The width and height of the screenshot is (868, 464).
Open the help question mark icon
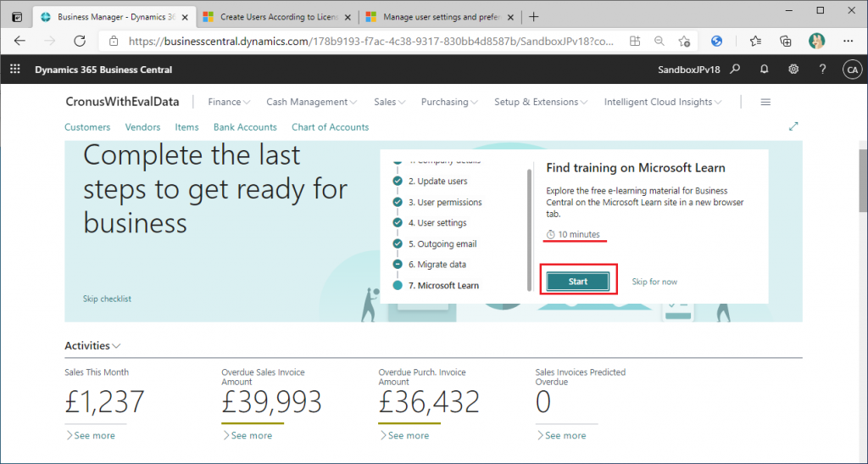(x=822, y=70)
